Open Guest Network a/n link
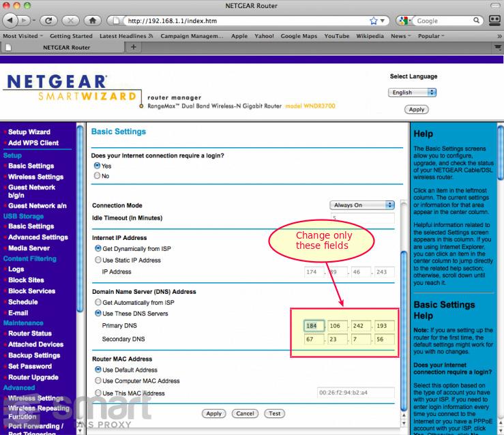This screenshot has height=435, width=504. tap(38, 206)
